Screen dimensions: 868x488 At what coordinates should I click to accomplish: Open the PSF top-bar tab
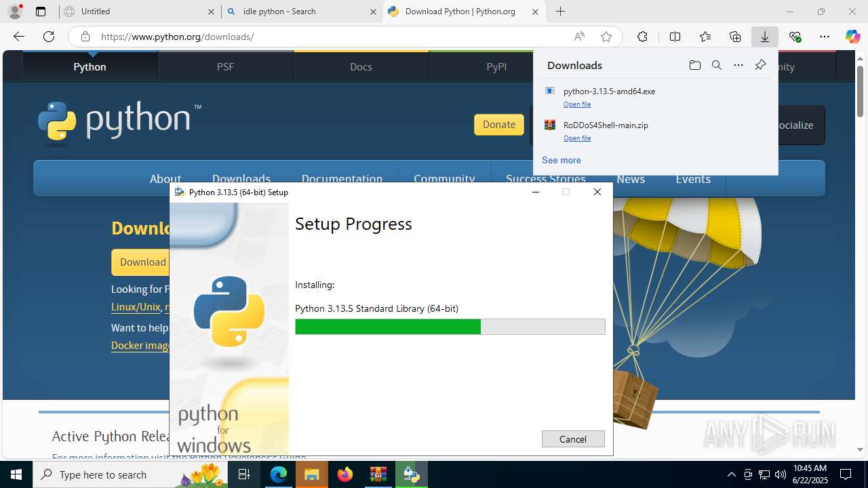coord(225,66)
